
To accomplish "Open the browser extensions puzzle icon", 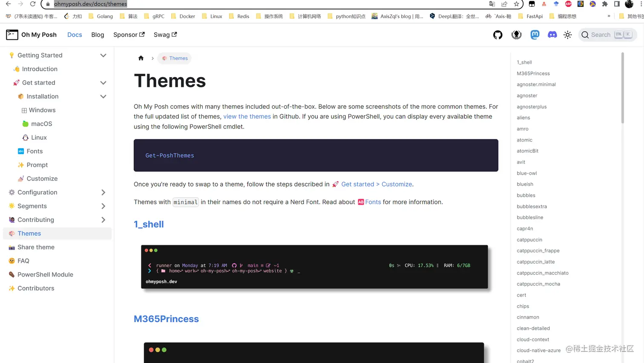I will 605,4.
